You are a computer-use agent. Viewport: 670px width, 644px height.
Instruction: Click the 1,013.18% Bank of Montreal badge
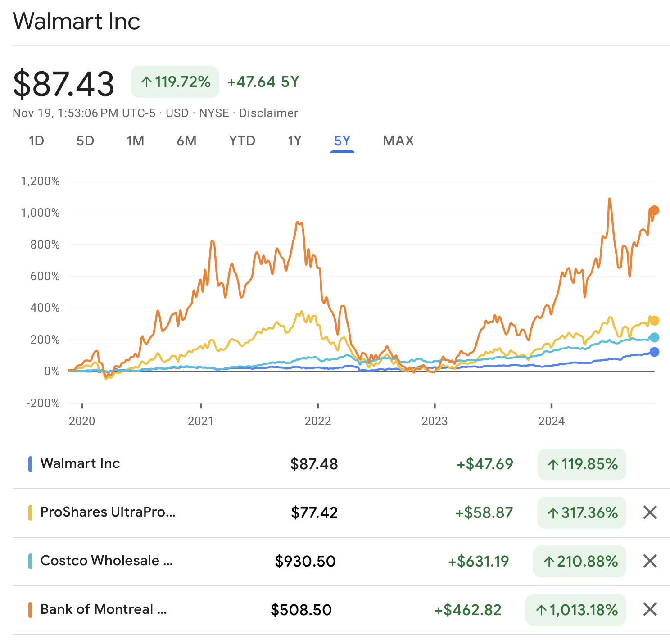coord(576,610)
